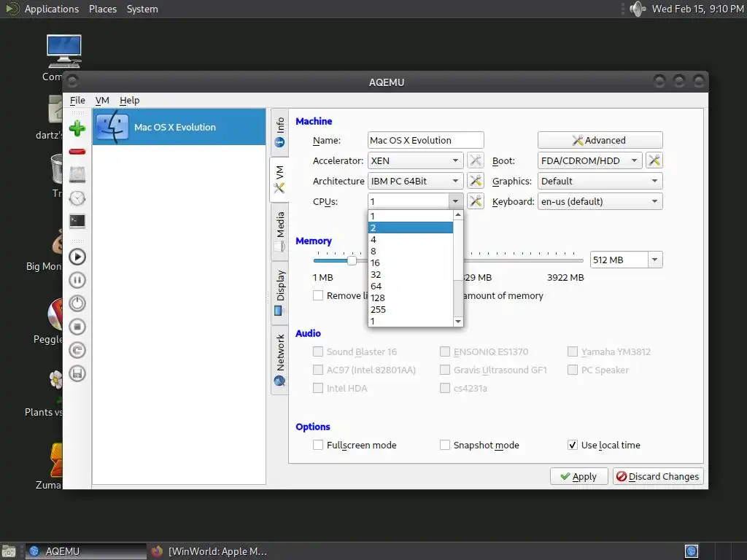747x560 pixels.
Task: Enable Gravis Ultrasound GF1 checkbox
Action: [x=444, y=370]
